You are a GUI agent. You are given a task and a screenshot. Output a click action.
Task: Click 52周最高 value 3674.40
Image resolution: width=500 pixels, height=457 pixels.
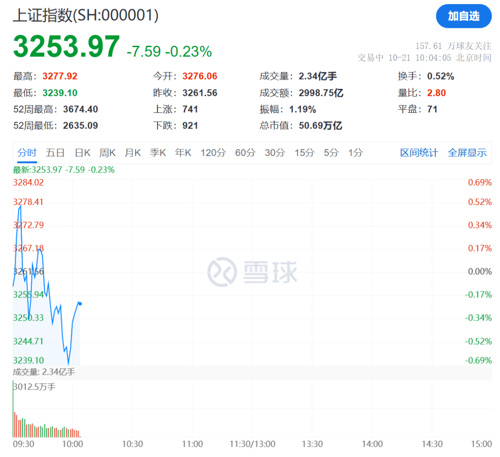coord(80,109)
